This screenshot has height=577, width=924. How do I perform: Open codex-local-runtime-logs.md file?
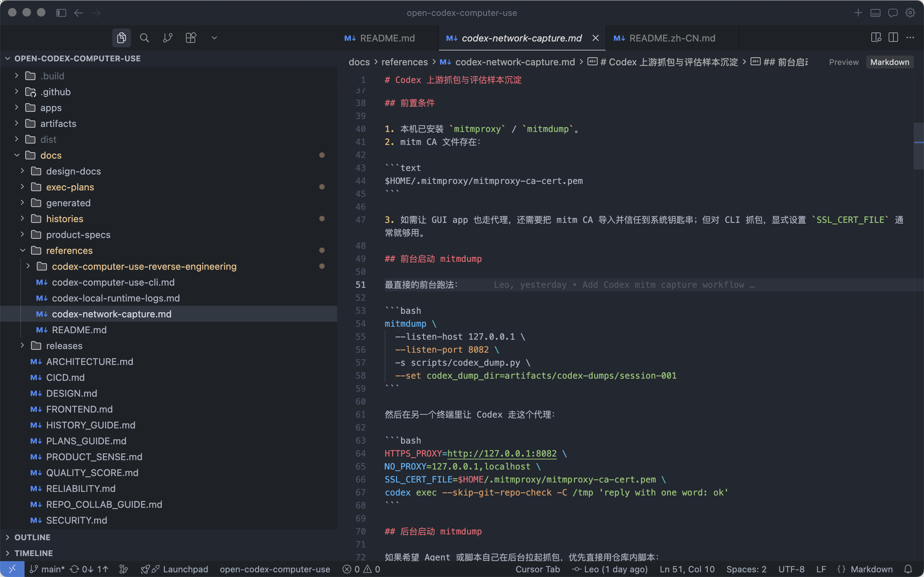click(x=115, y=298)
